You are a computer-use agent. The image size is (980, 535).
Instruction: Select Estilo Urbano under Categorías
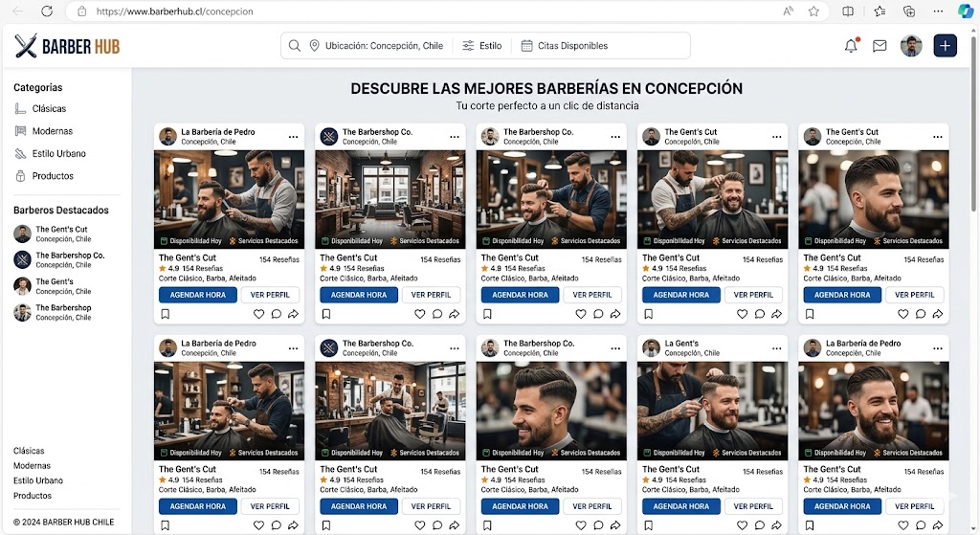coord(58,153)
